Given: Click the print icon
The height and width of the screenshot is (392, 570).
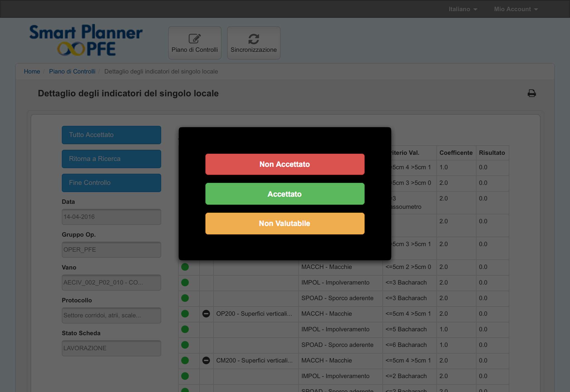Looking at the screenshot, I should pyautogui.click(x=532, y=93).
